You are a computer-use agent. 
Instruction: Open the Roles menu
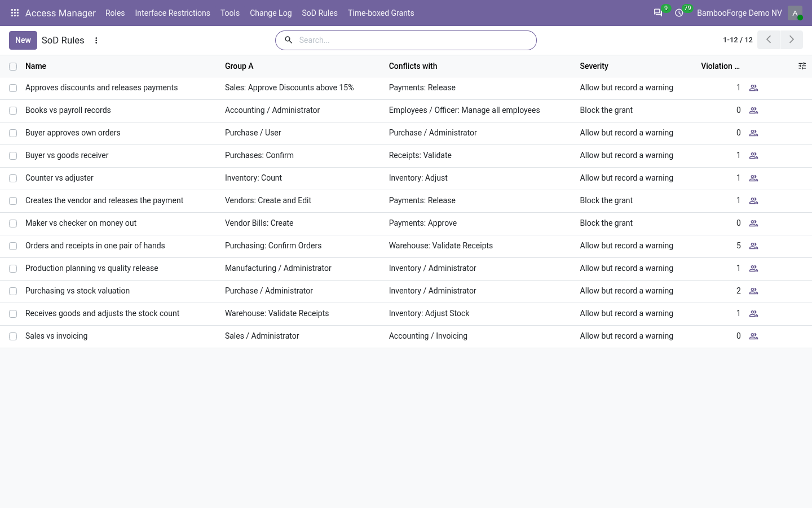tap(115, 12)
